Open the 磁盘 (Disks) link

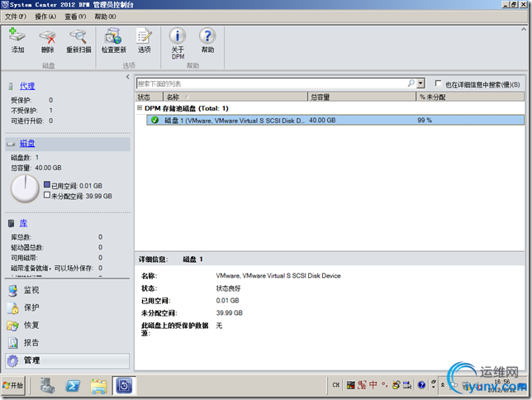point(27,144)
